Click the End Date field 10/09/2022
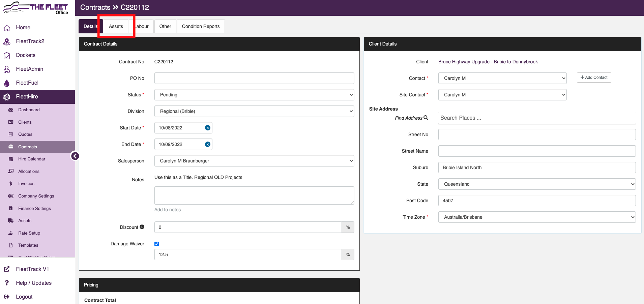This screenshot has width=644, height=304. [x=183, y=144]
